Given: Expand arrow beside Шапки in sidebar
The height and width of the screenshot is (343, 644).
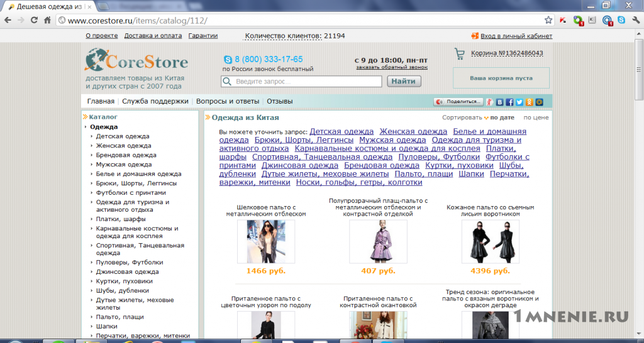Looking at the screenshot, I should (92, 327).
